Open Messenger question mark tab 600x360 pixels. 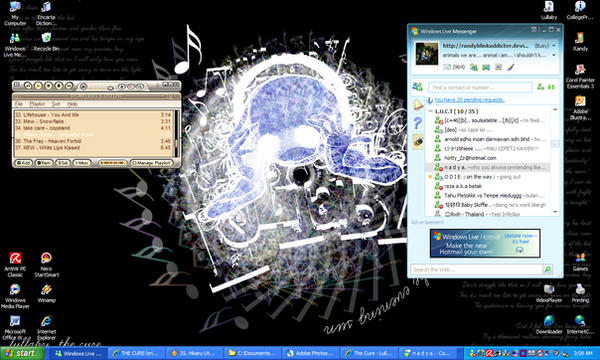pyautogui.click(x=418, y=123)
